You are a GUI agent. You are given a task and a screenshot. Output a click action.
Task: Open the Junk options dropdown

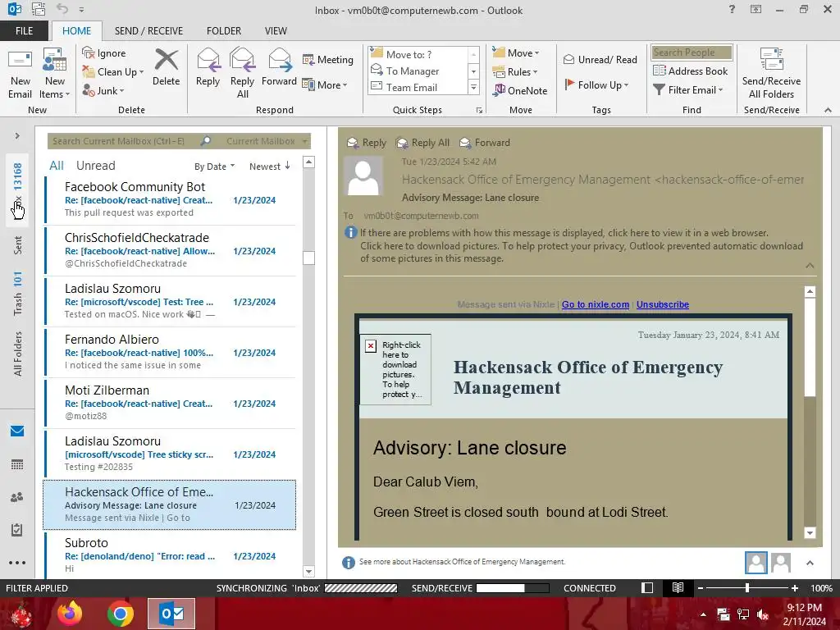(x=103, y=90)
